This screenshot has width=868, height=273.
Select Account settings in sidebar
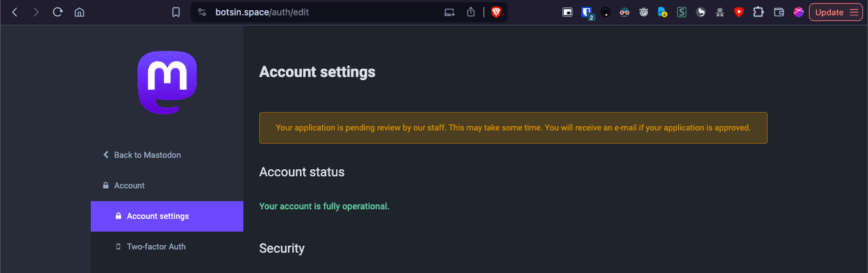(157, 217)
